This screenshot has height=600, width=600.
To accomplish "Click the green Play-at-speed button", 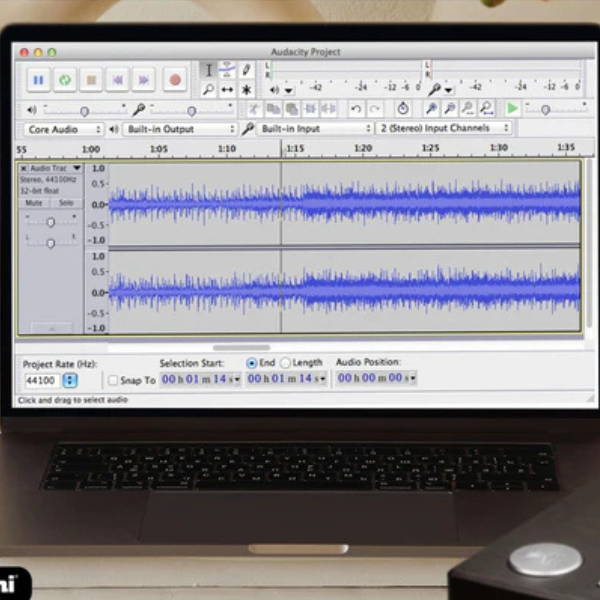I will [x=512, y=109].
